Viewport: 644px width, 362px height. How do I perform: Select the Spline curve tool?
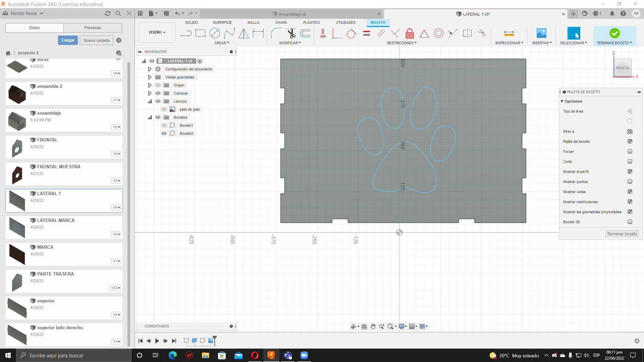[229, 33]
